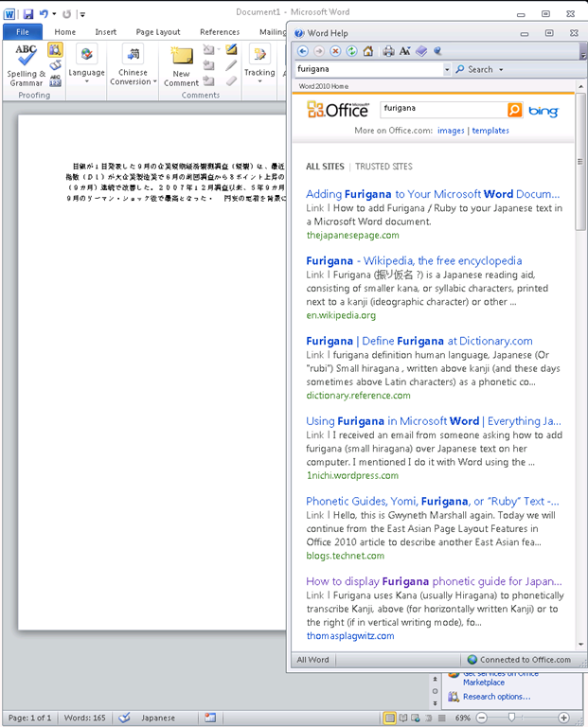Image resolution: width=588 pixels, height=727 pixels.
Task: Insert a New Comment
Action: click(x=181, y=64)
